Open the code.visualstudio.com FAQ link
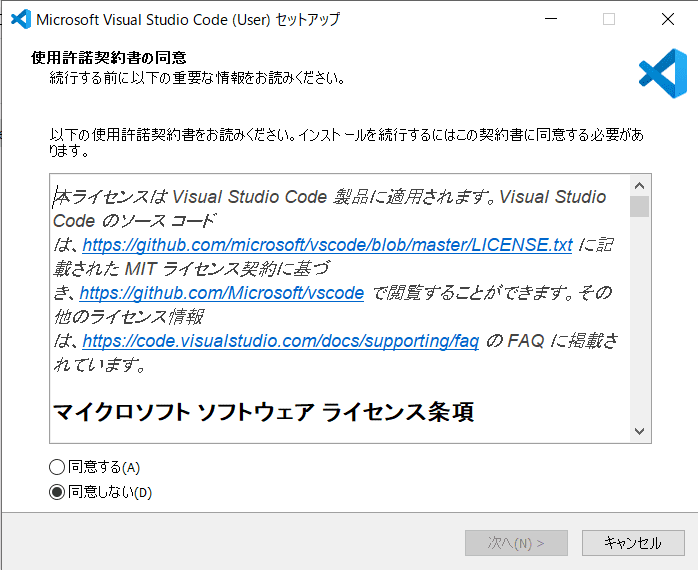This screenshot has width=698, height=570. tap(281, 341)
